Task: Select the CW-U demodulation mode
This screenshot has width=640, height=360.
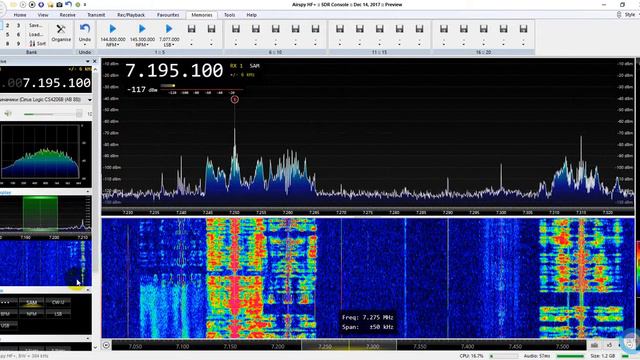Action: [58, 302]
